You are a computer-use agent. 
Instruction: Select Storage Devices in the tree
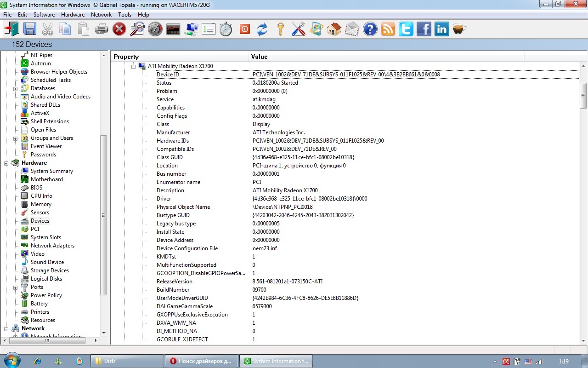pos(50,270)
